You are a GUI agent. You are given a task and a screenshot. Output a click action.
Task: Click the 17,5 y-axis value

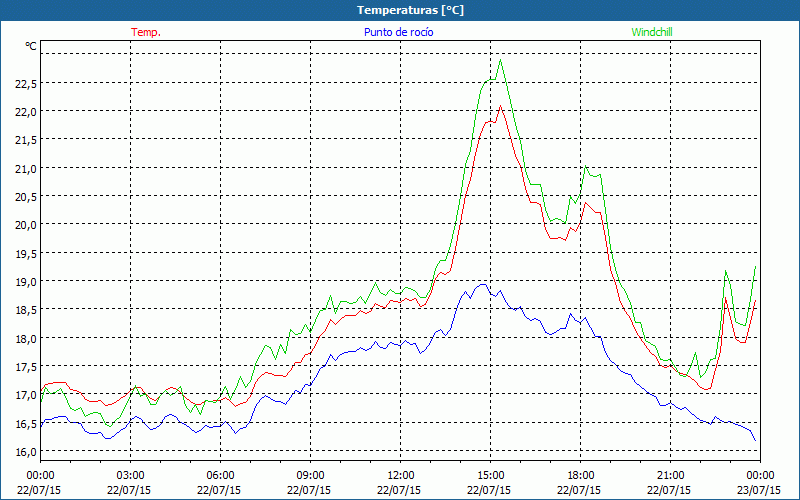pyautogui.click(x=26, y=367)
